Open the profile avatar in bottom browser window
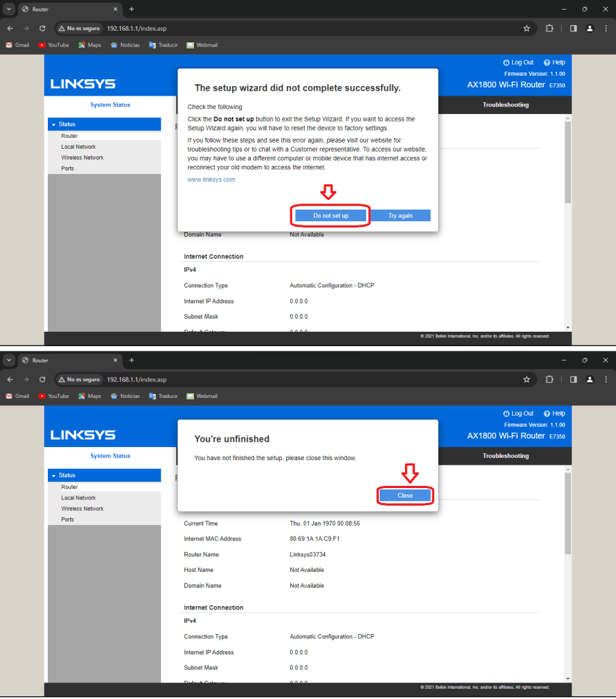Viewport: 616px width, 699px height. click(x=589, y=380)
